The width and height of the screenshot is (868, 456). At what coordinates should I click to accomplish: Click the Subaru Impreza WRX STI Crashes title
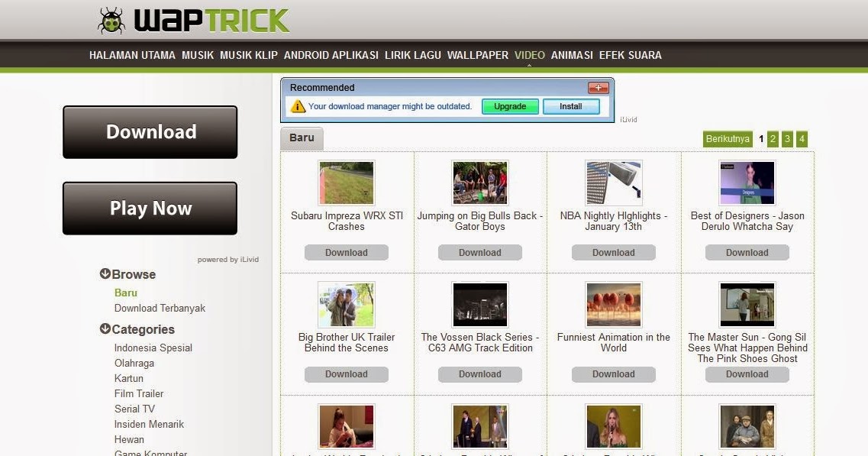(347, 221)
